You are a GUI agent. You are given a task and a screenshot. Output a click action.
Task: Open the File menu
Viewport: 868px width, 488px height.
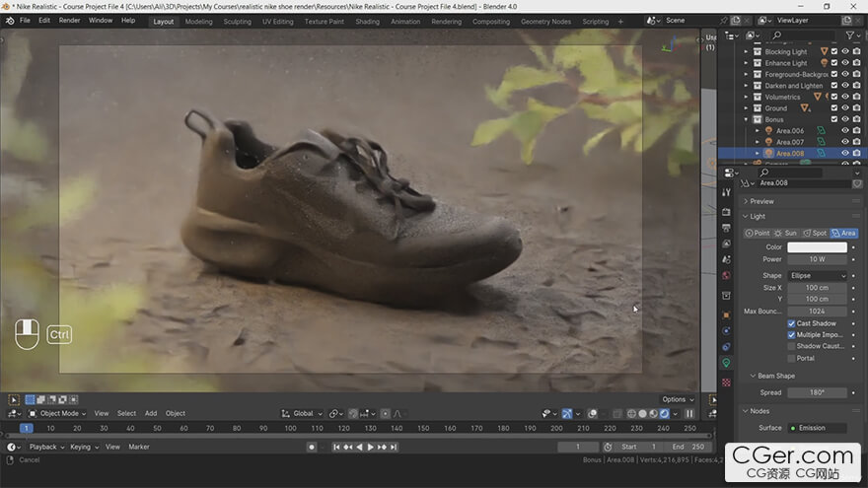pyautogui.click(x=25, y=21)
